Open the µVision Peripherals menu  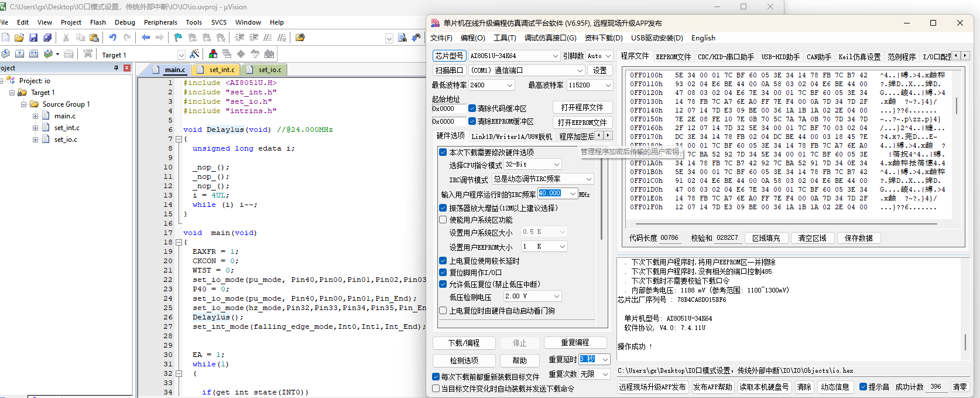pyautogui.click(x=160, y=22)
